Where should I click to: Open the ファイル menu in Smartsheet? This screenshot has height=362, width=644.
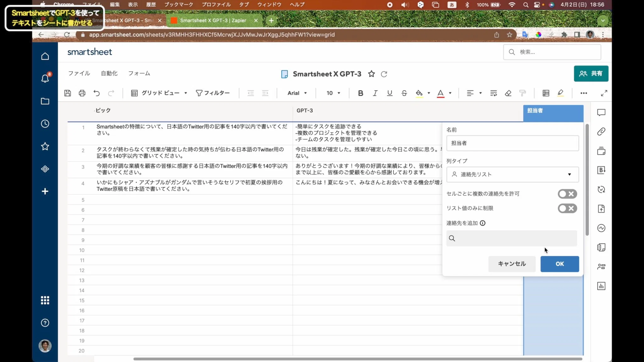79,73
